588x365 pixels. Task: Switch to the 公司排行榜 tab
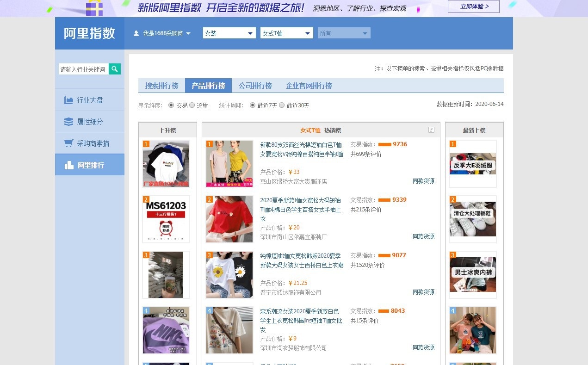[x=255, y=86]
